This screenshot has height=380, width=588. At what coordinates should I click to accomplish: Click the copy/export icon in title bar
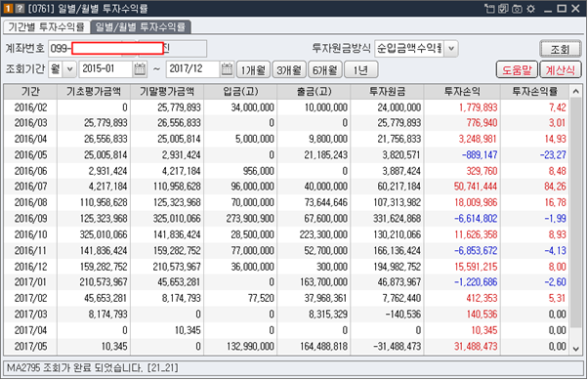(x=503, y=9)
